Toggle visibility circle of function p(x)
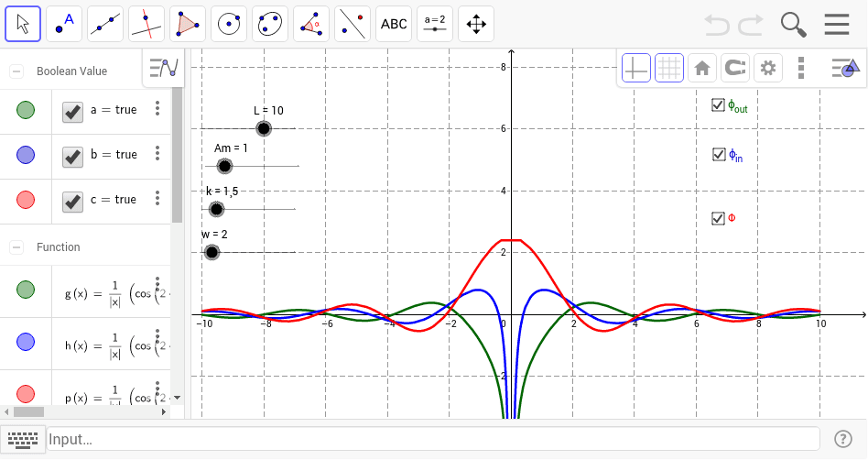The image size is (868, 460). (26, 394)
